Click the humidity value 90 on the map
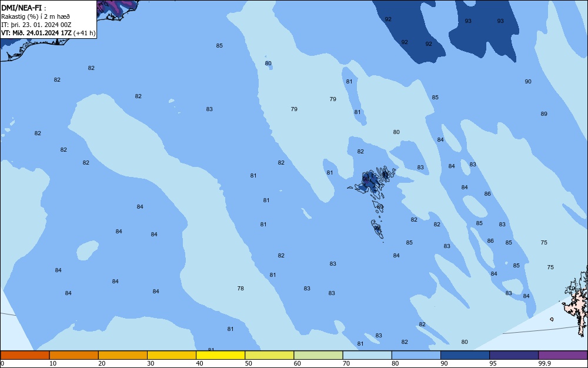Viewport: 588px width, 368px height. click(528, 81)
